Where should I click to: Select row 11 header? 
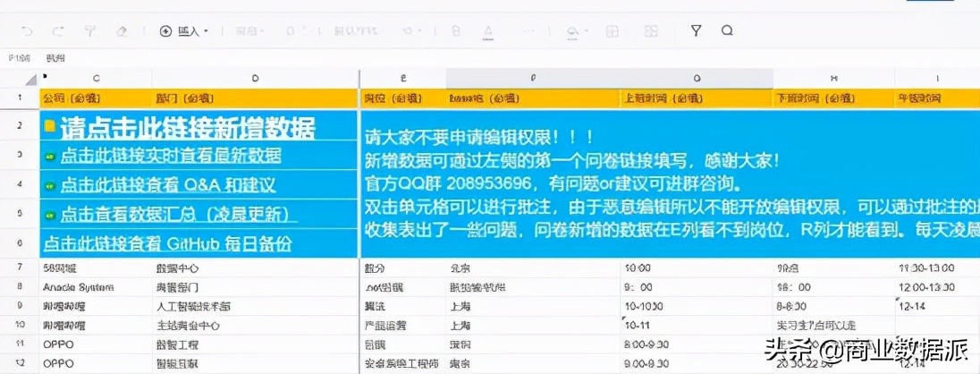pos(20,344)
